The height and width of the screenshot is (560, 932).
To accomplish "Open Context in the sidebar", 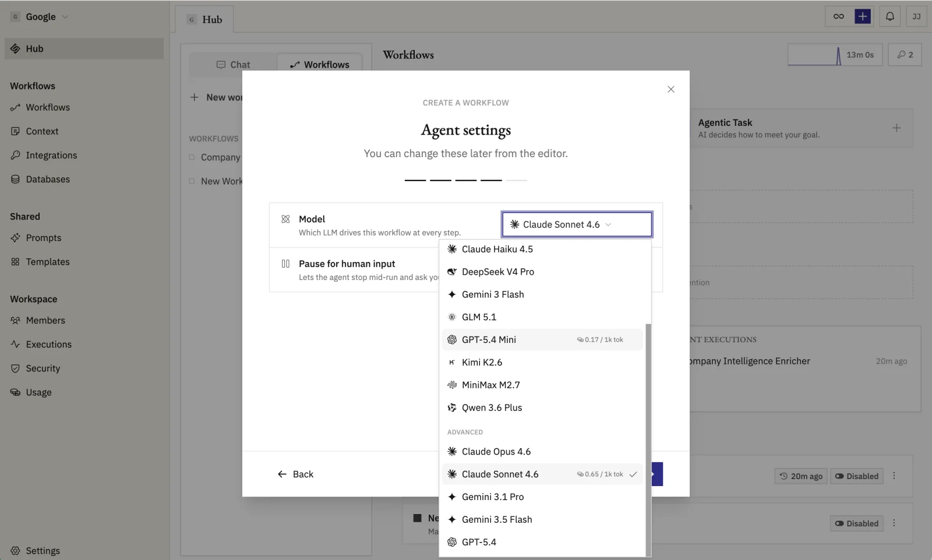I will click(x=84, y=132).
